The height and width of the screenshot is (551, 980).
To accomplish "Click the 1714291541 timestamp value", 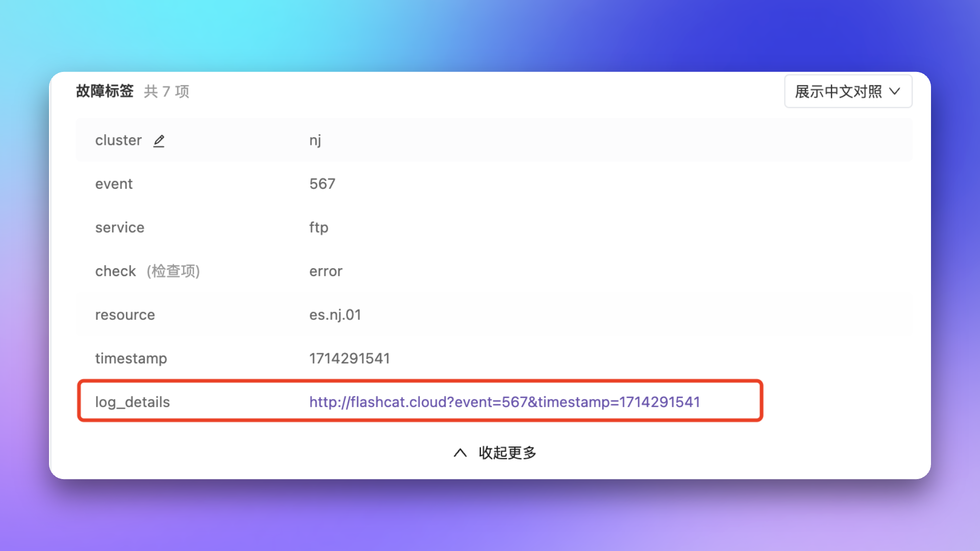I will click(349, 358).
